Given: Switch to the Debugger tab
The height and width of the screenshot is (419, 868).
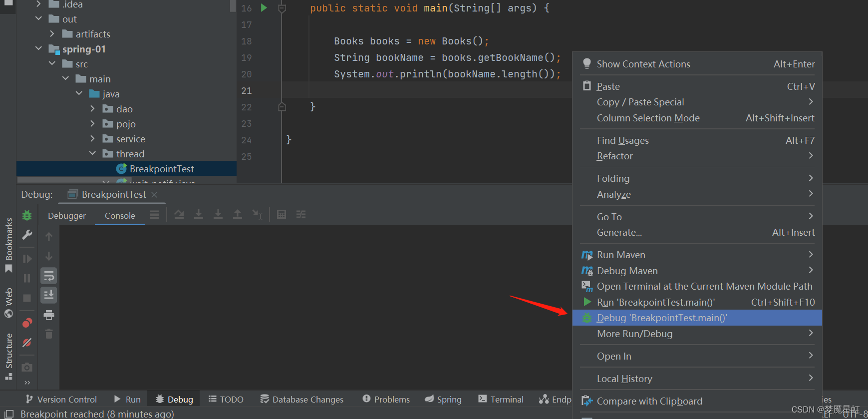Looking at the screenshot, I should [x=67, y=216].
